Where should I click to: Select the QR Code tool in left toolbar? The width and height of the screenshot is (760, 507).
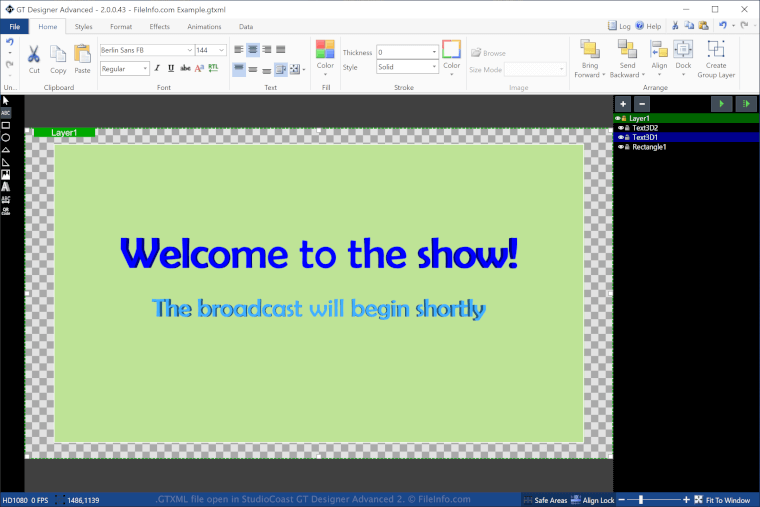coord(6,211)
